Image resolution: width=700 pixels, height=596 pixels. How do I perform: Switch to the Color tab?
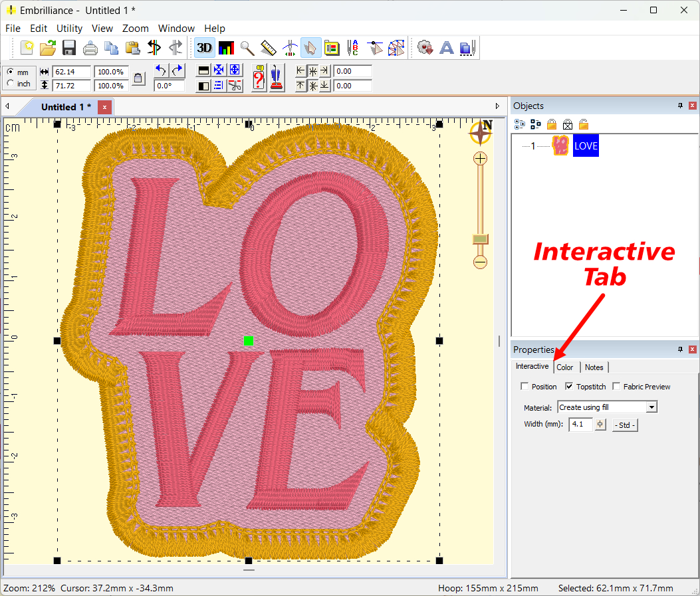point(565,367)
